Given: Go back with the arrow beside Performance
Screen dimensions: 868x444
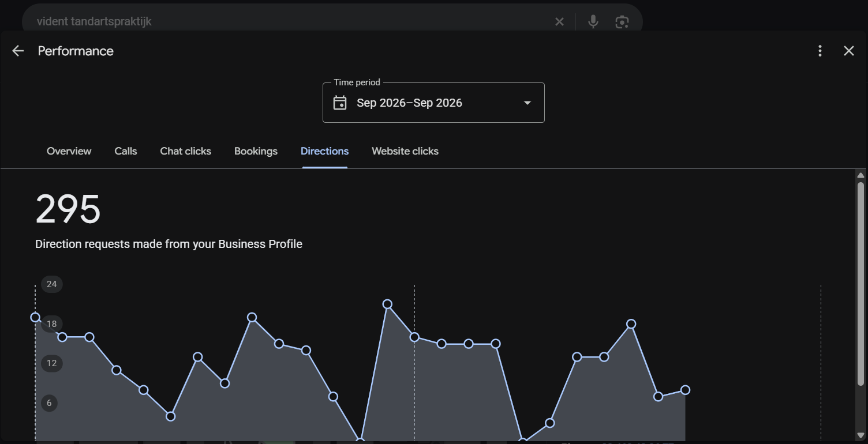Looking at the screenshot, I should coord(18,51).
